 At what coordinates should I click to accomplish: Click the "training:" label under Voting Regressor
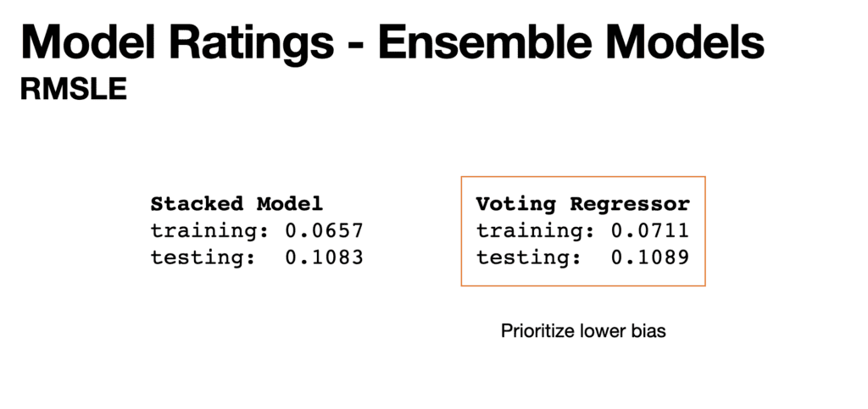tap(524, 230)
